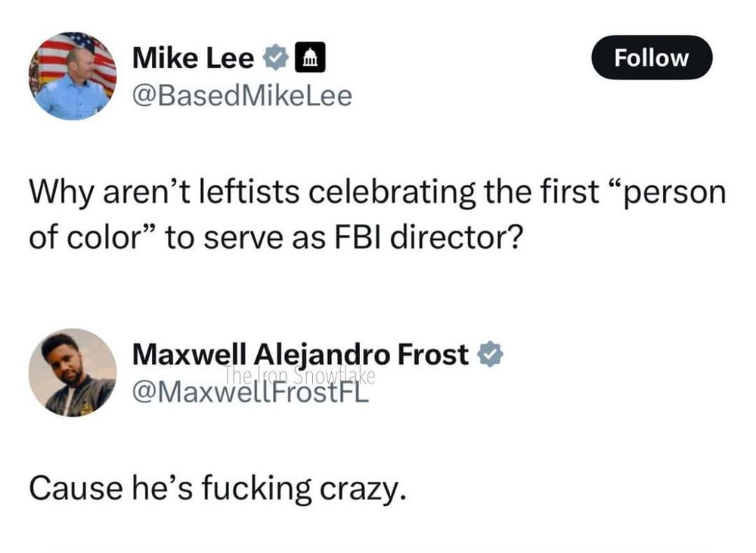Click Maxwell Alejandro Frost's verified badge
This screenshot has width=756, height=553.
pos(491,354)
